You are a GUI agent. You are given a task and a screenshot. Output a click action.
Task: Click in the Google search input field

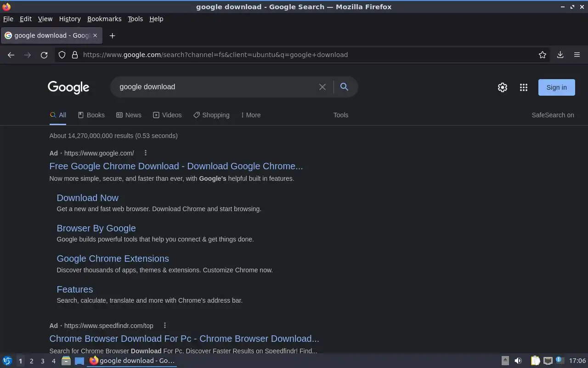coord(216,87)
